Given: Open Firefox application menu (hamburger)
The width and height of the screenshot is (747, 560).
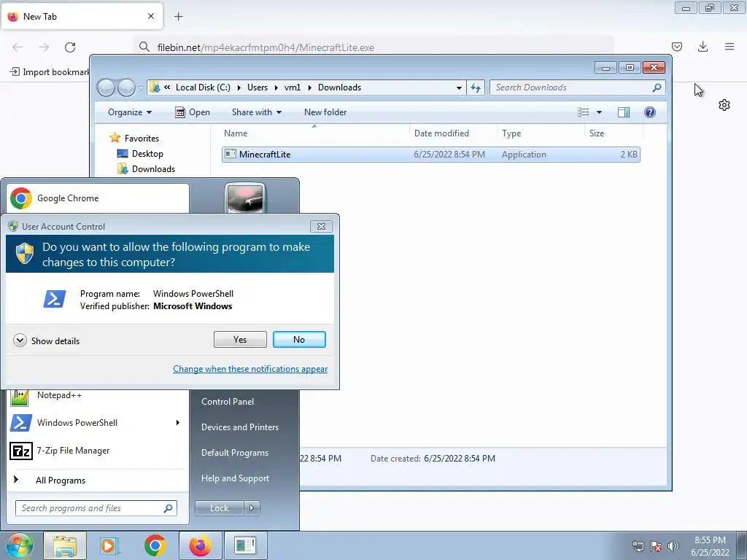Looking at the screenshot, I should [729, 47].
